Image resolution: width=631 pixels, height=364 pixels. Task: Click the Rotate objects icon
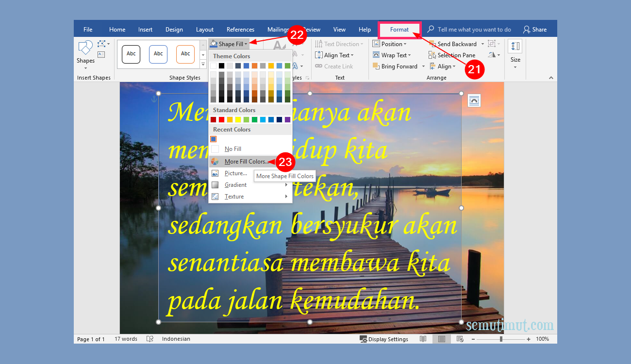pyautogui.click(x=492, y=55)
